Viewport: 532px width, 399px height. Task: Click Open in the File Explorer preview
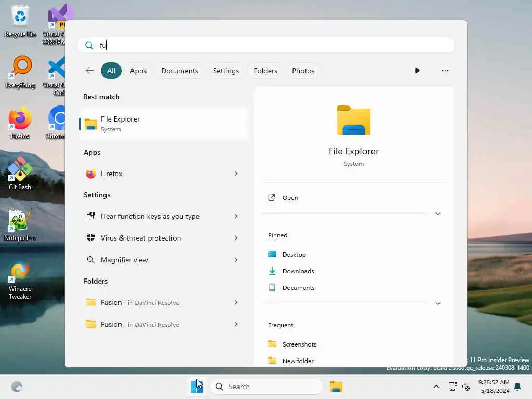click(x=353, y=198)
